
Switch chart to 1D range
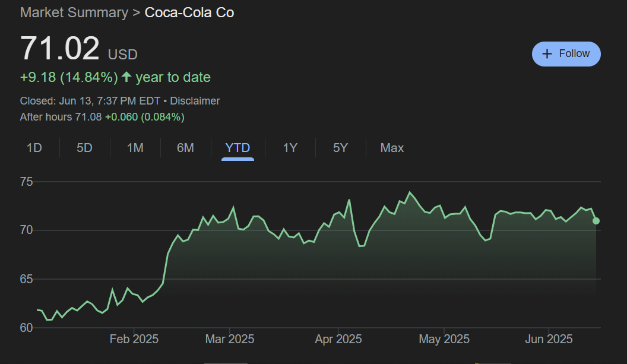[34, 148]
